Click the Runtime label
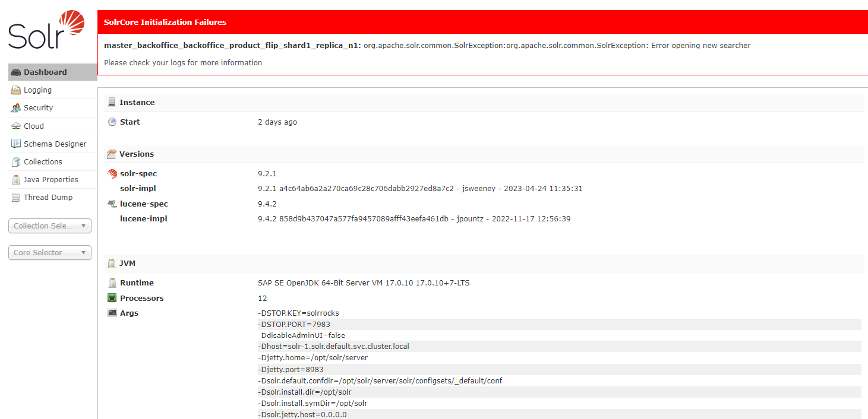The width and height of the screenshot is (868, 419). click(x=137, y=283)
